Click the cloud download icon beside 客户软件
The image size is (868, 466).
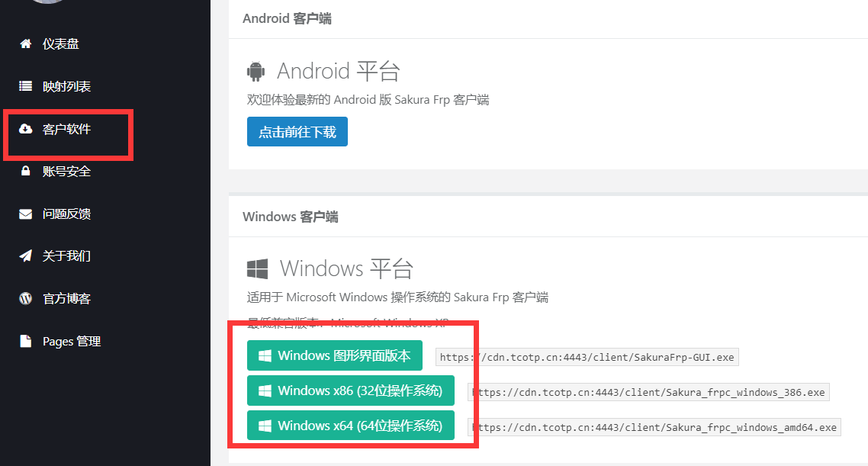pyautogui.click(x=25, y=129)
